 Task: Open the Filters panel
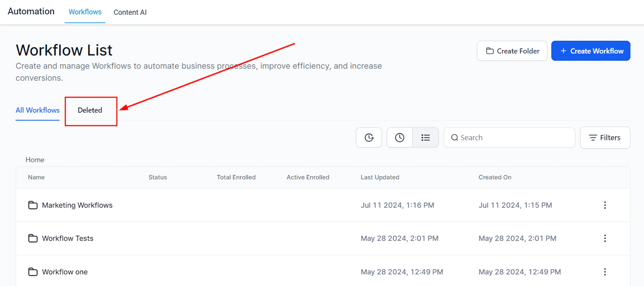[605, 137]
